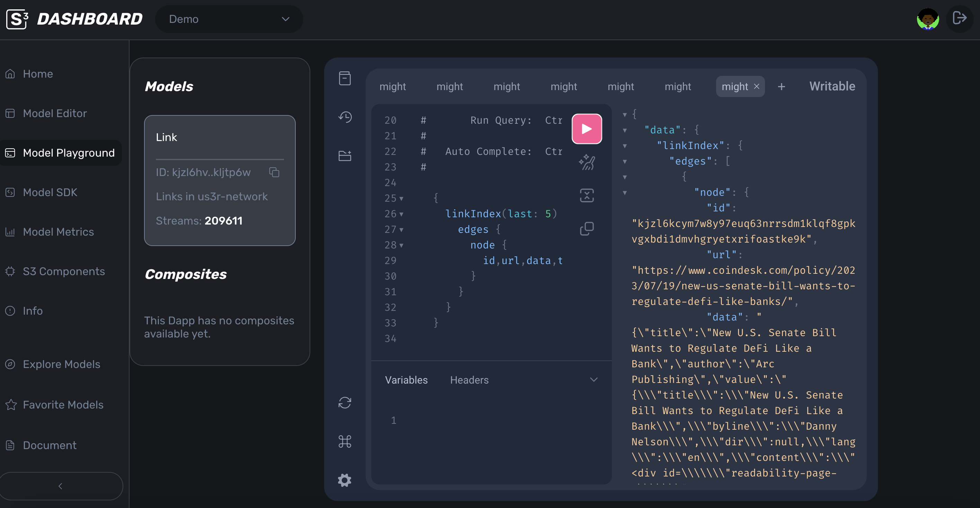Collapse the sidebar with arrow button

point(61,486)
